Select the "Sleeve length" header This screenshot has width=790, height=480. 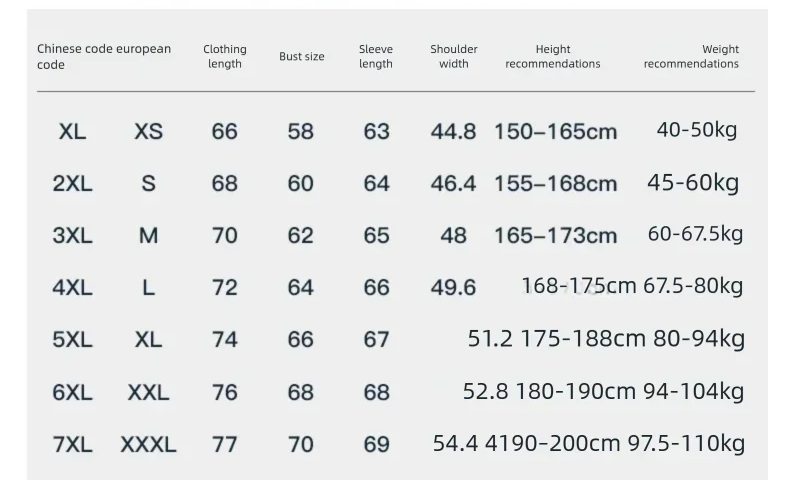pyautogui.click(x=376, y=57)
